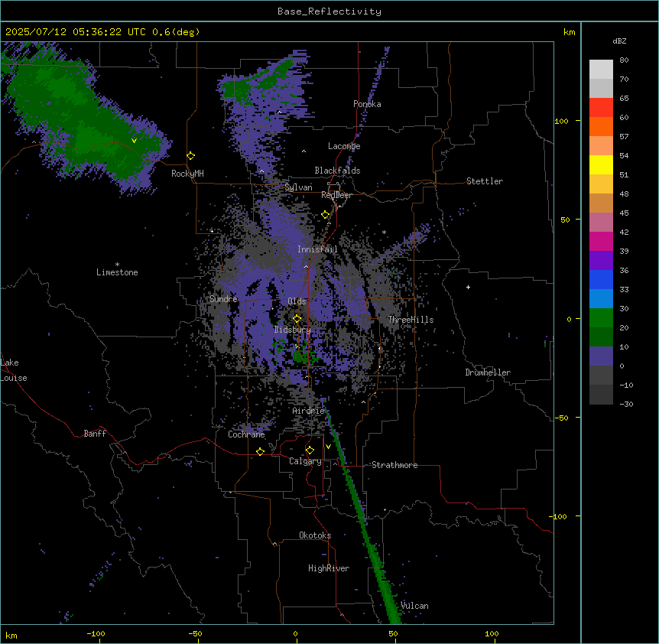
Task: Select the top 70-80 dBZ legend swatch
Action: 601,70
